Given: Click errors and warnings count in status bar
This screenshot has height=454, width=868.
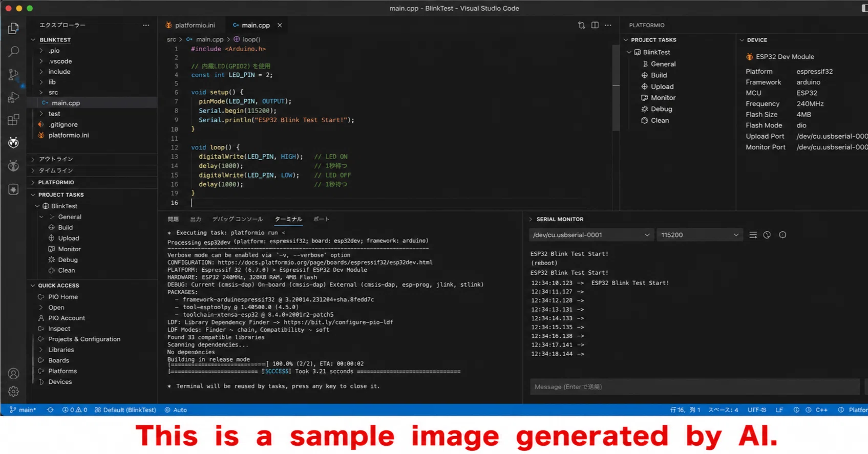Looking at the screenshot, I should pos(75,410).
